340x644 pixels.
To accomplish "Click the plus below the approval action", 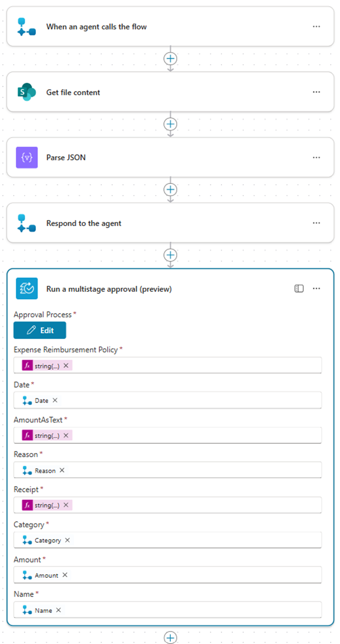I will point(170,638).
